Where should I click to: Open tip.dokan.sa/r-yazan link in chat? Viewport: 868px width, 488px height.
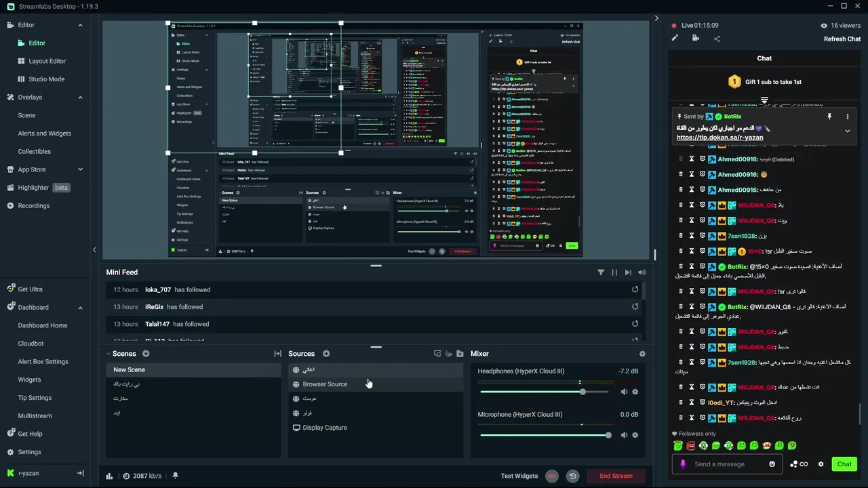719,138
